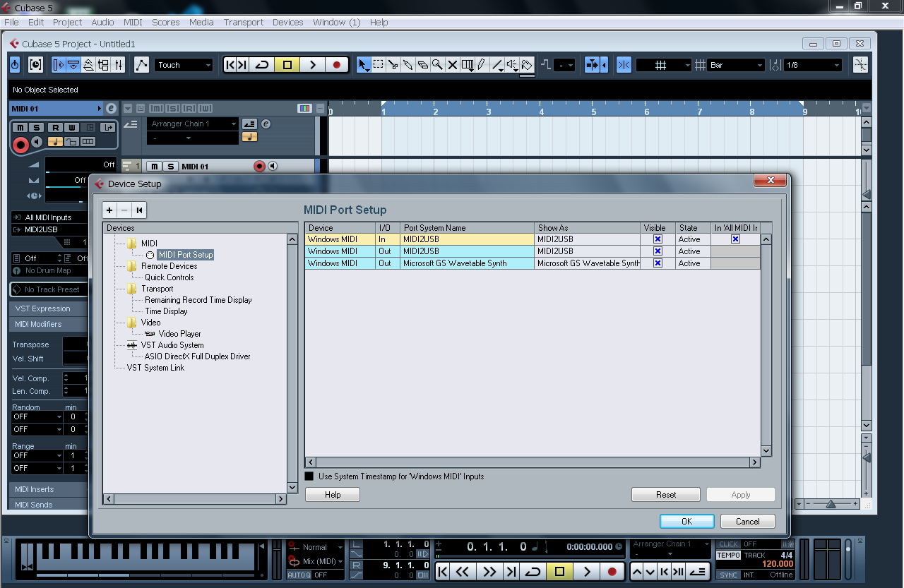Click the 120.000 tempo value
The image size is (904, 588).
coord(778,564)
